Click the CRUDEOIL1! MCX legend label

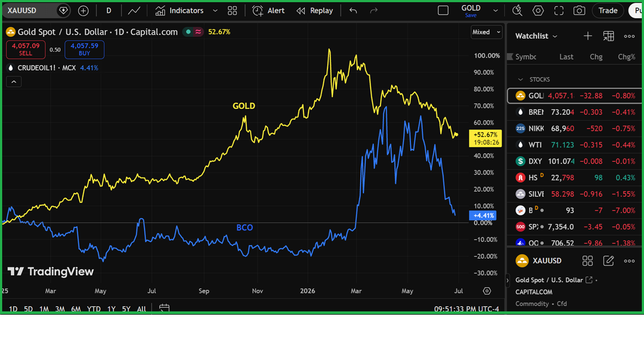coord(46,68)
